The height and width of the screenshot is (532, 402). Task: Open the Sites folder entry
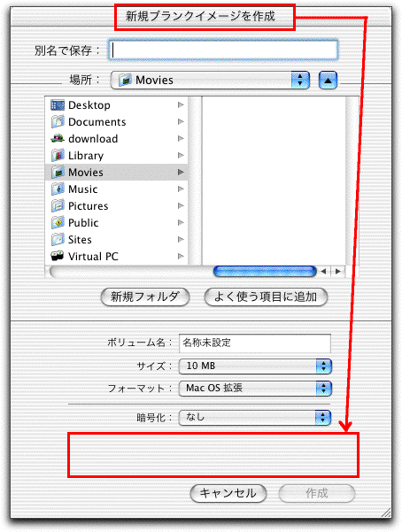[116, 240]
